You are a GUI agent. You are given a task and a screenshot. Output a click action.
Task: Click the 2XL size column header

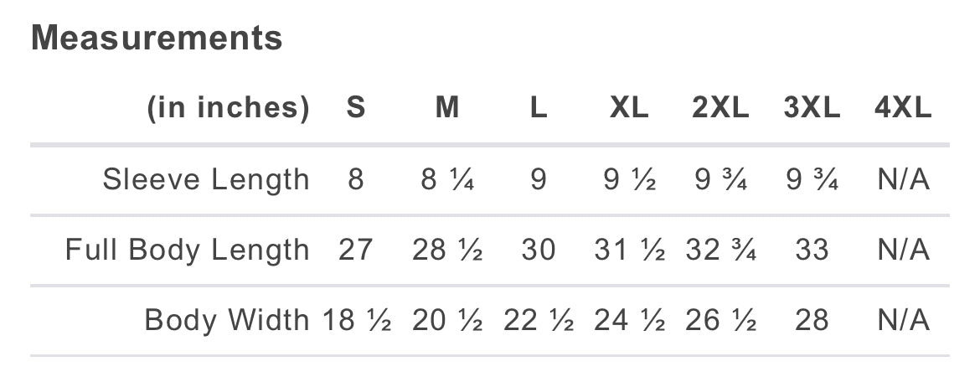[x=720, y=109]
